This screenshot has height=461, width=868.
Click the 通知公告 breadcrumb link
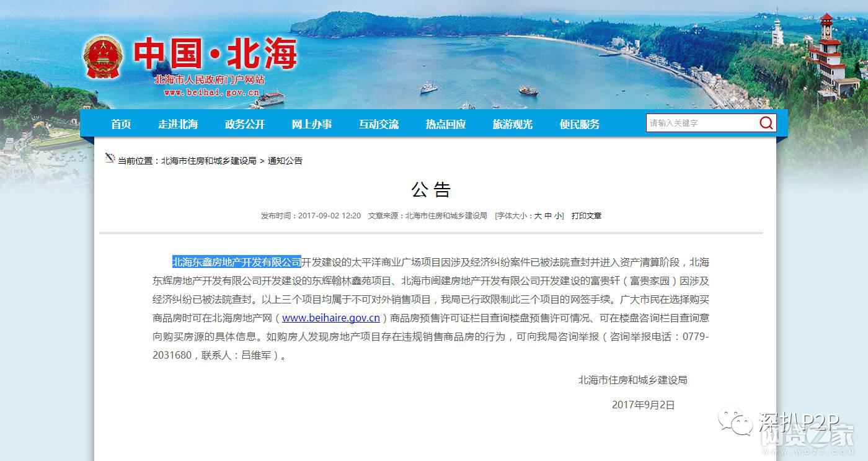(286, 160)
